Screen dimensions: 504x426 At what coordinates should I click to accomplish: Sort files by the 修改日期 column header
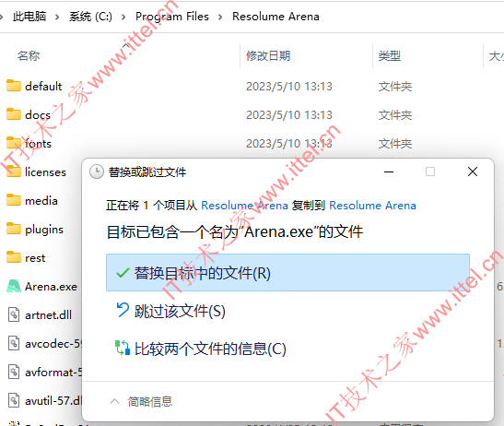click(x=268, y=56)
